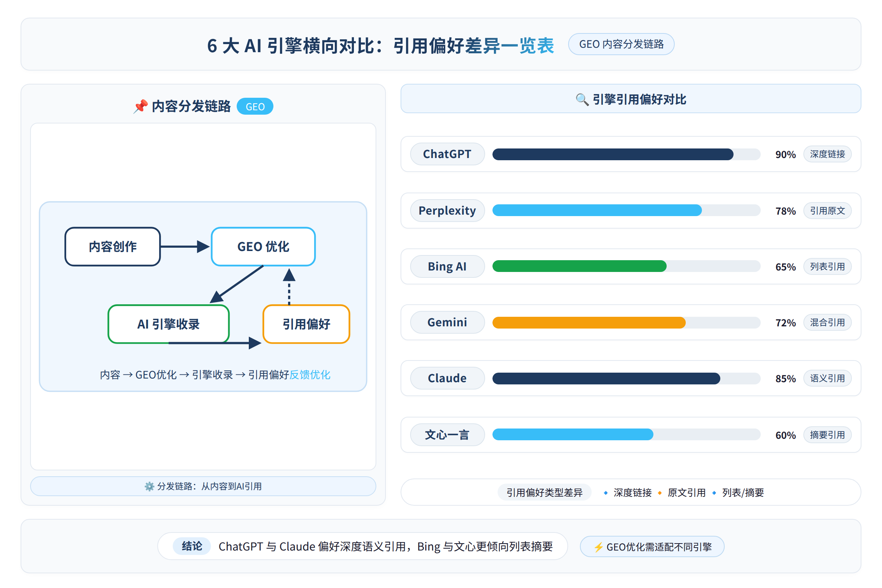Select the 引用偏好 flow node
Image resolution: width=882 pixels, height=588 pixels.
pyautogui.click(x=306, y=324)
